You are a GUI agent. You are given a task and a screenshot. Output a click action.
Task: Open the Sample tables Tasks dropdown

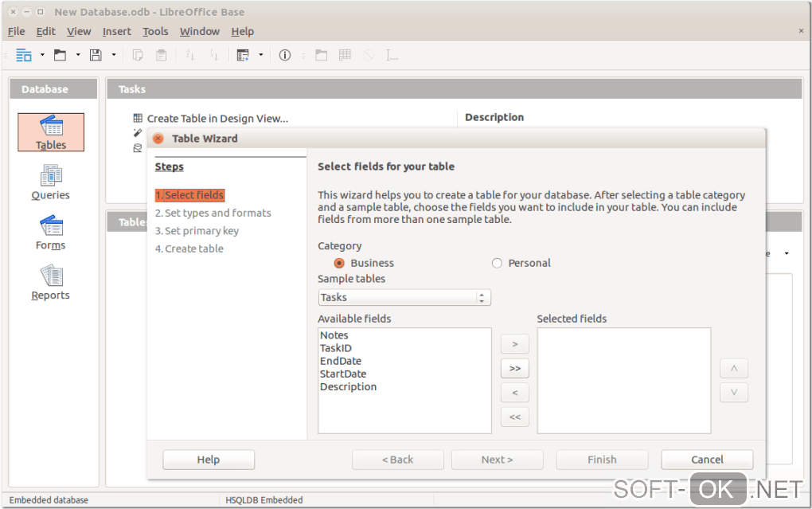(404, 298)
